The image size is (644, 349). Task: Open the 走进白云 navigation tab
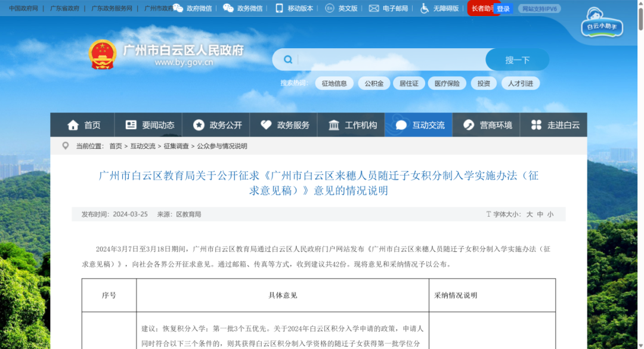553,124
